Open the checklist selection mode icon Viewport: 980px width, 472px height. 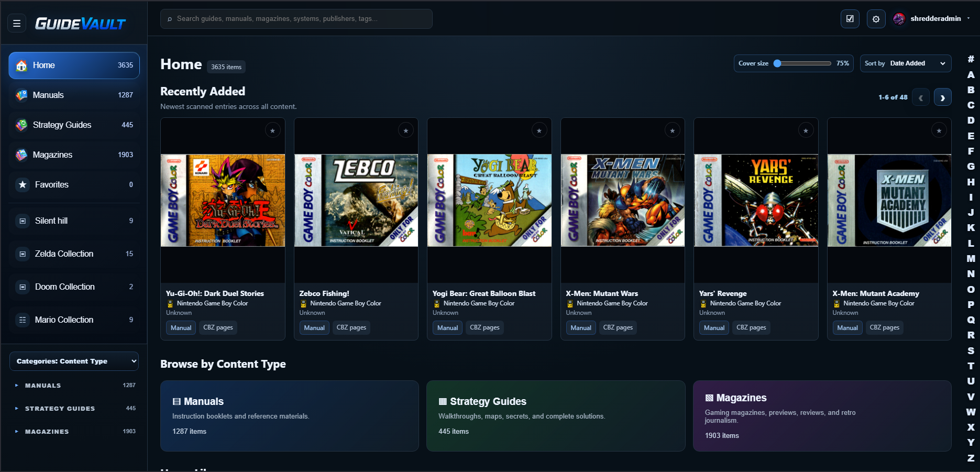tap(850, 19)
